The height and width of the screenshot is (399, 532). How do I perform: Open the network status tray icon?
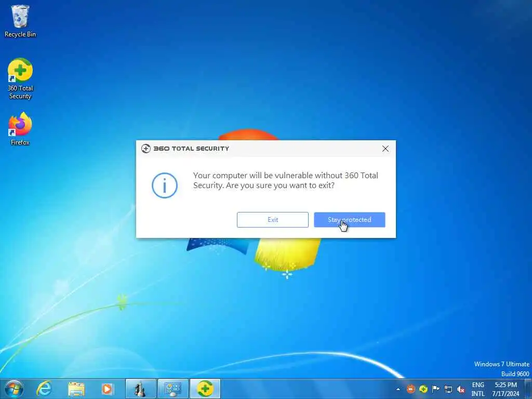448,389
